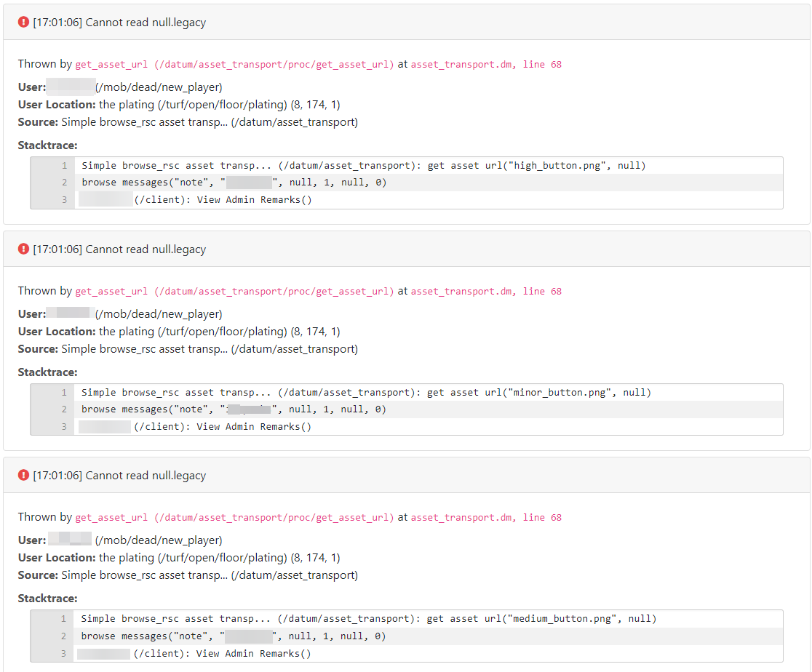Click the browse messages line in the first stacktrace

click(407, 183)
